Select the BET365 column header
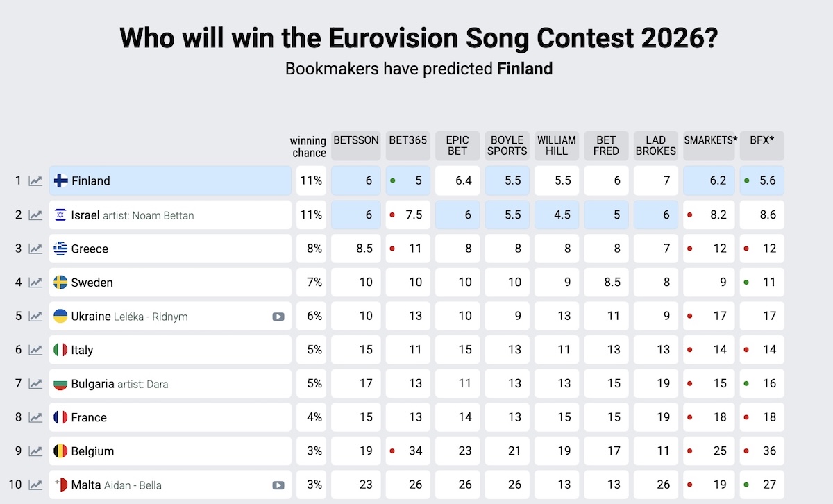Viewport: 833px width, 504px height. pyautogui.click(x=408, y=146)
